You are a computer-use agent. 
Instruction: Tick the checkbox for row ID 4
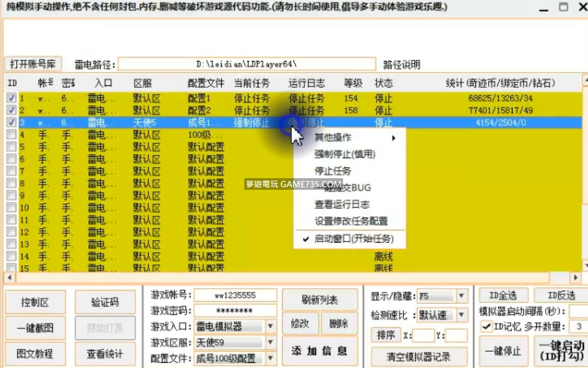(x=12, y=135)
